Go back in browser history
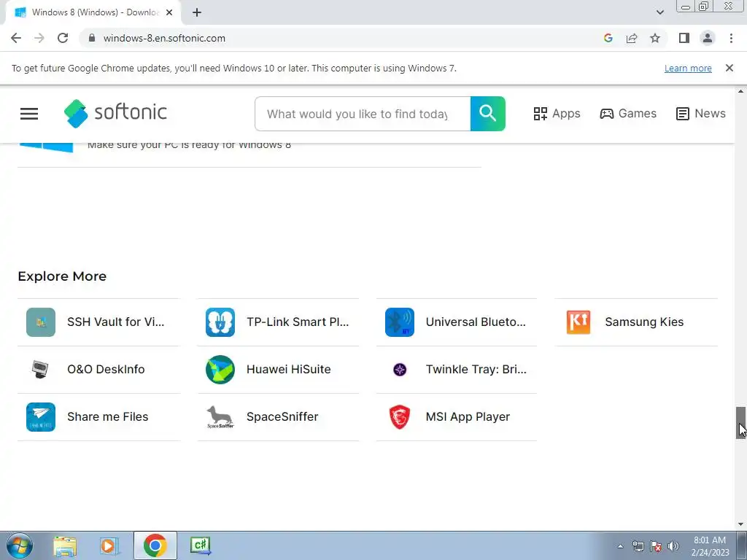 (16, 38)
